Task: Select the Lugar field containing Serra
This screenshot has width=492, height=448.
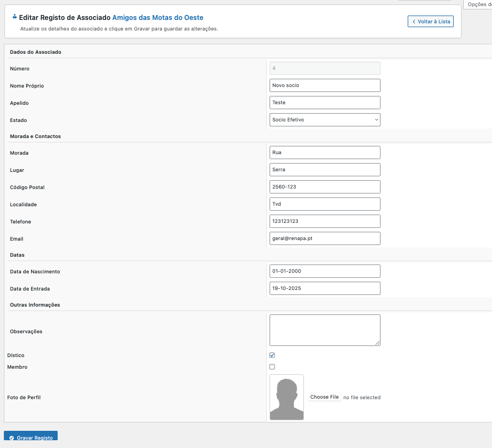Action: tap(324, 170)
